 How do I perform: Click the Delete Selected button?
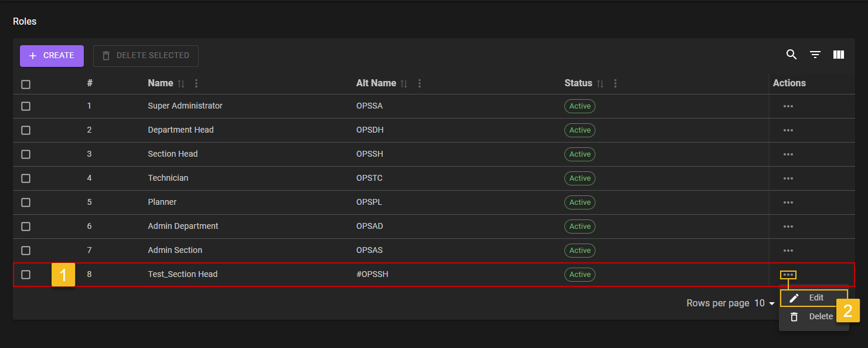tap(146, 56)
